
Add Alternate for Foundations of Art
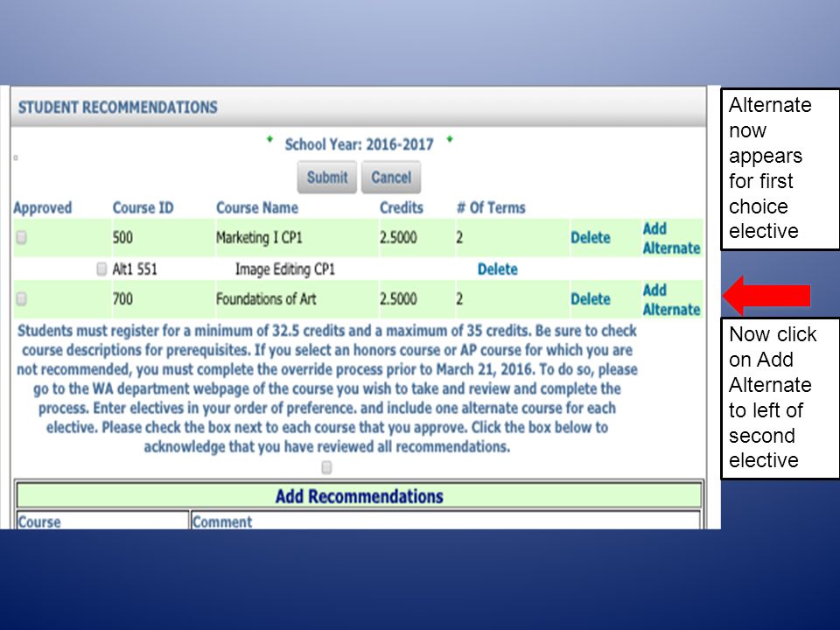click(671, 299)
